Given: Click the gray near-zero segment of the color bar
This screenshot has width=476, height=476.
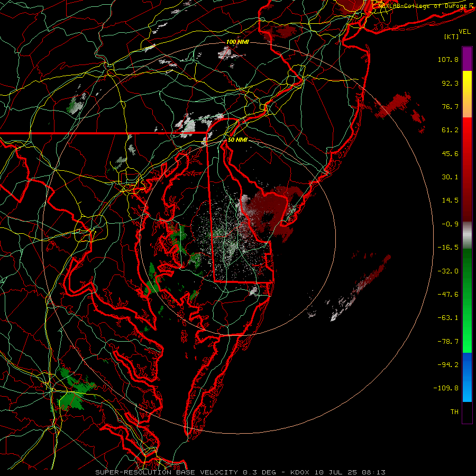Looking at the screenshot, I should click(x=467, y=235).
